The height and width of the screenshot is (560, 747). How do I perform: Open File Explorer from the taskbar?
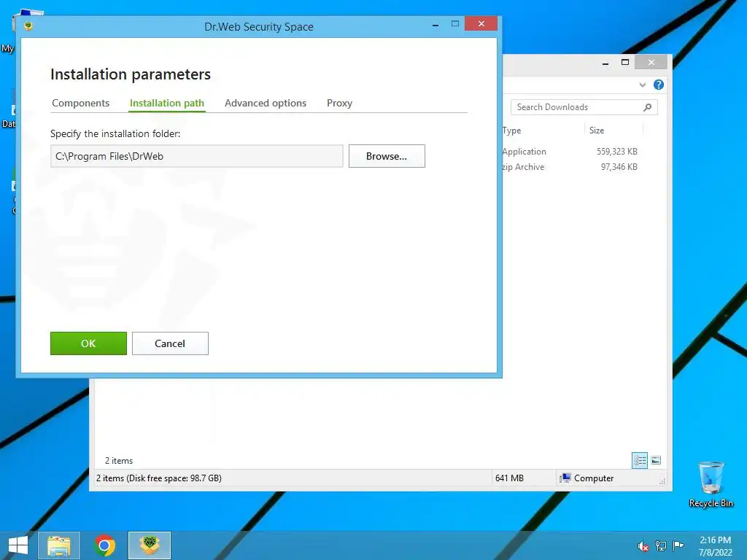click(x=58, y=545)
